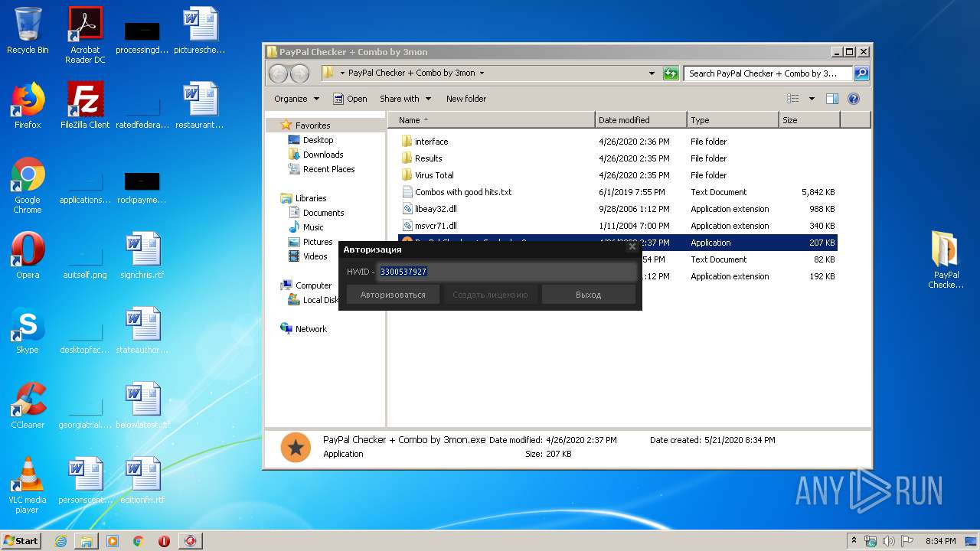Screen dimensions: 980x551
Task: Click the Авторизоваться button
Action: pyautogui.click(x=393, y=295)
